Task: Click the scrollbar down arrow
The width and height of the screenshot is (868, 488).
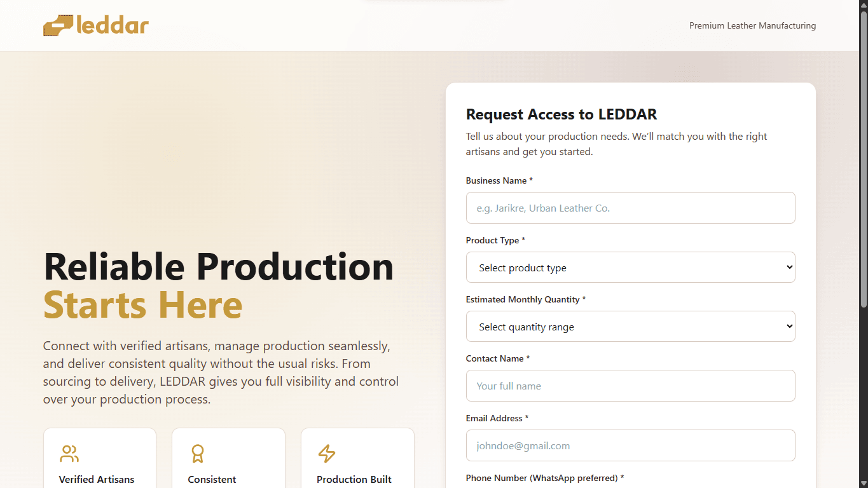Action: pyautogui.click(x=864, y=483)
